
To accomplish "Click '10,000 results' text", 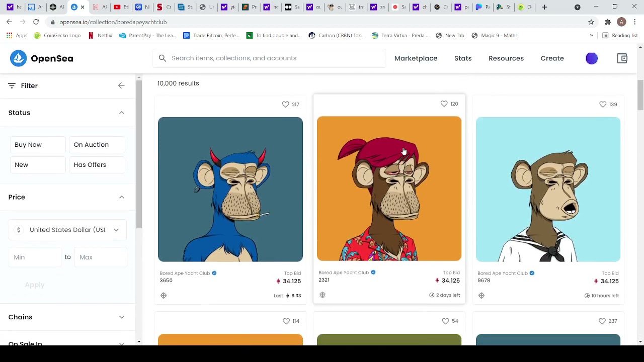I will 178,83.
